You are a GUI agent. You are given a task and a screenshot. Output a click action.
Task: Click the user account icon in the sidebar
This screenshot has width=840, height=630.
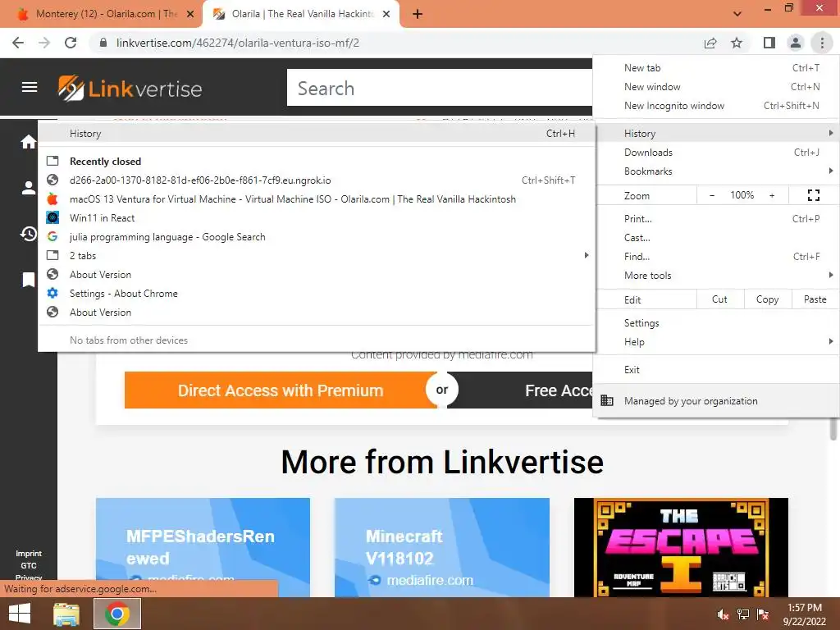pos(29,188)
